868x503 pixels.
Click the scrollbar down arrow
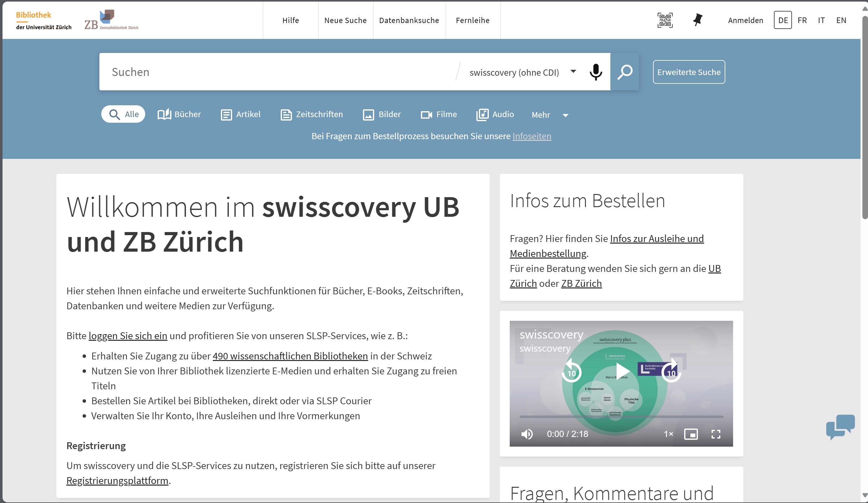pyautogui.click(x=865, y=496)
